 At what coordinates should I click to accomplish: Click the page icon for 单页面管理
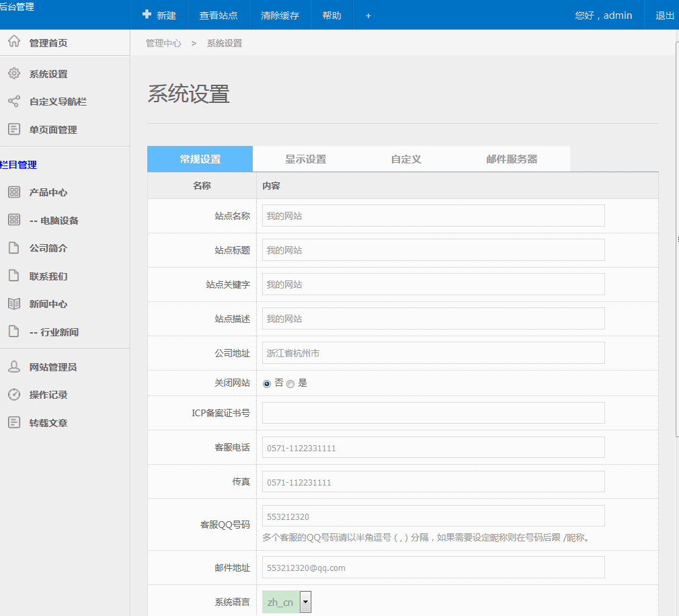[x=13, y=129]
